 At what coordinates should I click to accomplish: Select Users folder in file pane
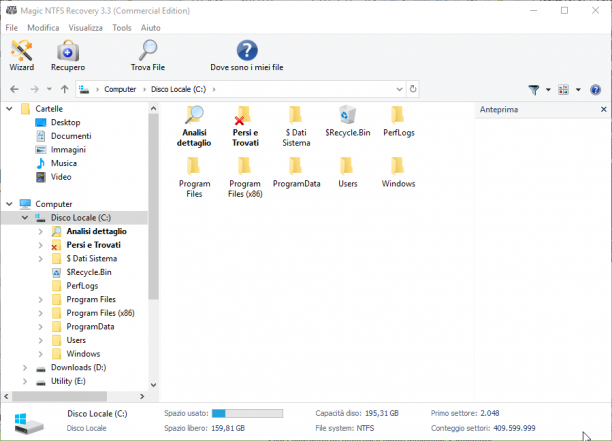347,172
